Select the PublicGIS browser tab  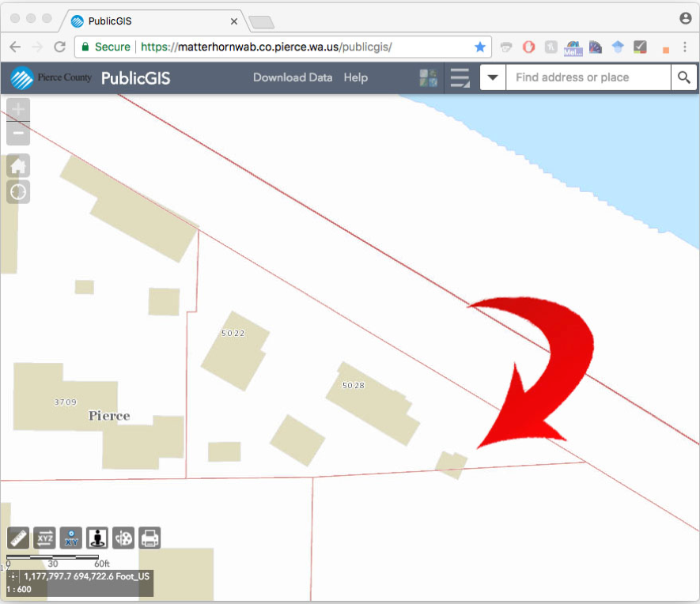(x=154, y=21)
